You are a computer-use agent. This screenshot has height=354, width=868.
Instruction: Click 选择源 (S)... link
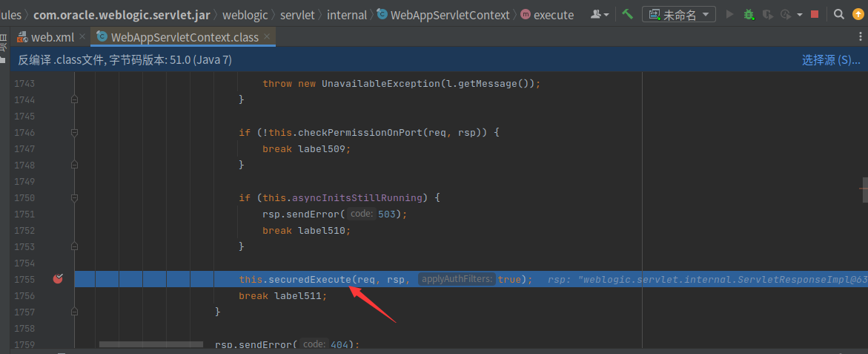(x=831, y=60)
